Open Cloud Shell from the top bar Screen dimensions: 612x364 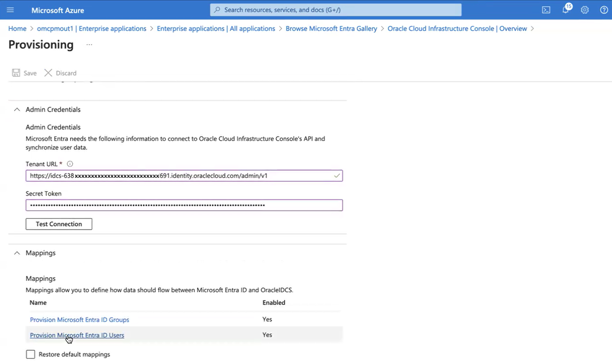point(546,9)
